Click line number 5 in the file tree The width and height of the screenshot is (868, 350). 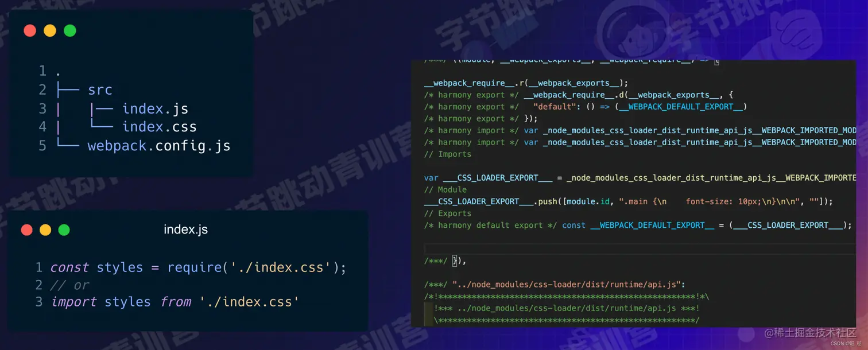(x=42, y=146)
